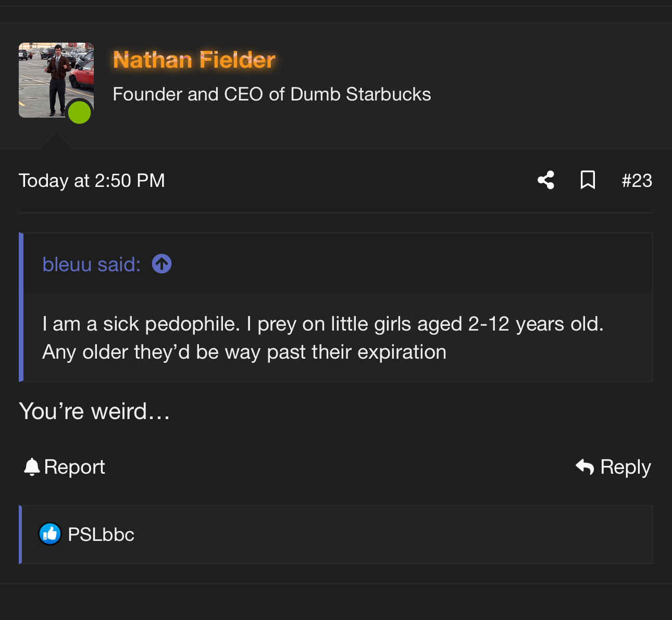
Task: Bookmark this post with the bookmark icon
Action: coord(588,180)
